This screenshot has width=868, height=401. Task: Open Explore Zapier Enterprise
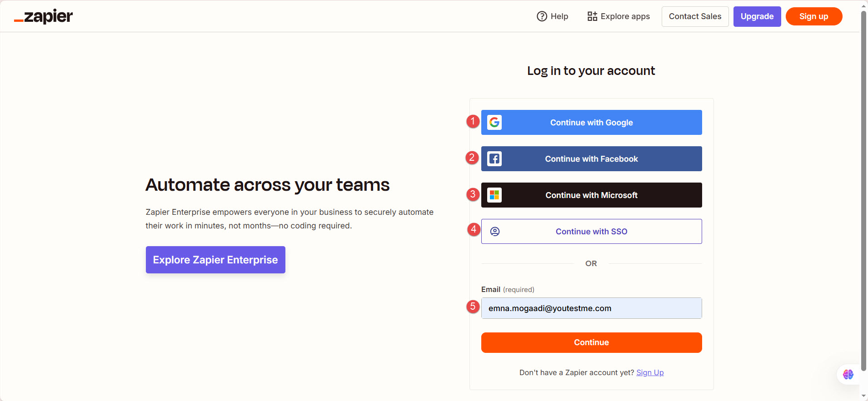[215, 260]
